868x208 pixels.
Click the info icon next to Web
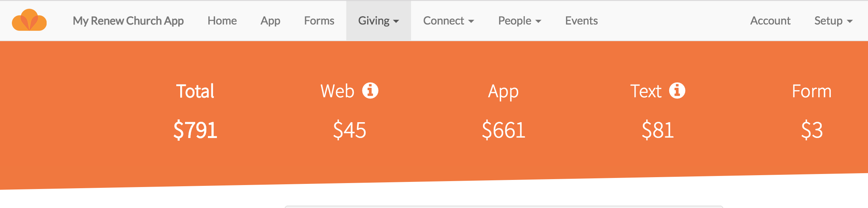370,91
